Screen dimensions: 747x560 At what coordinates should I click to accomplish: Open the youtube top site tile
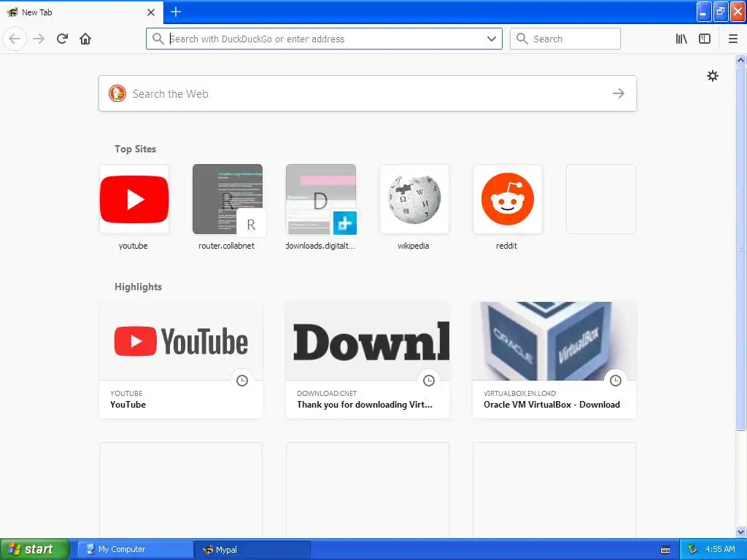pos(134,199)
